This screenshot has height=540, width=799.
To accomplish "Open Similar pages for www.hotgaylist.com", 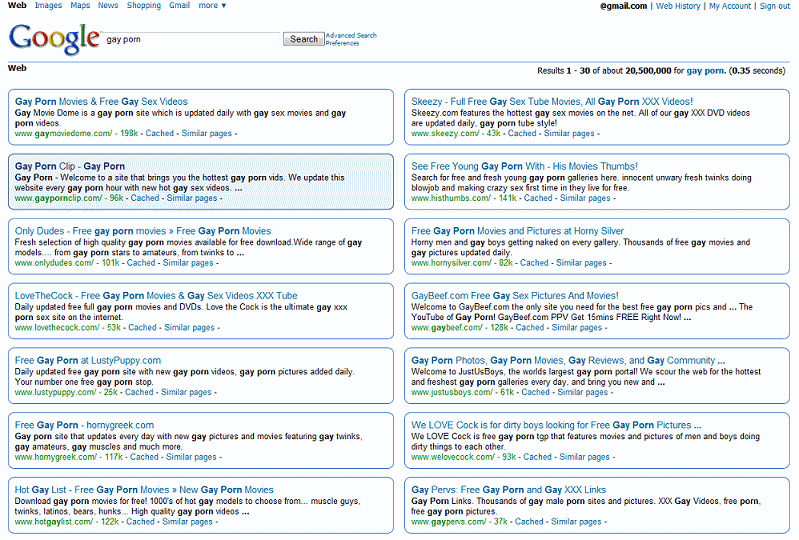I will click(x=188, y=522).
